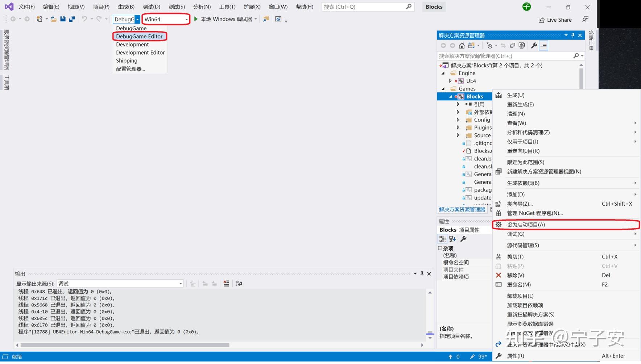Click the wrench properties icon in Solution Explorer

(534, 45)
